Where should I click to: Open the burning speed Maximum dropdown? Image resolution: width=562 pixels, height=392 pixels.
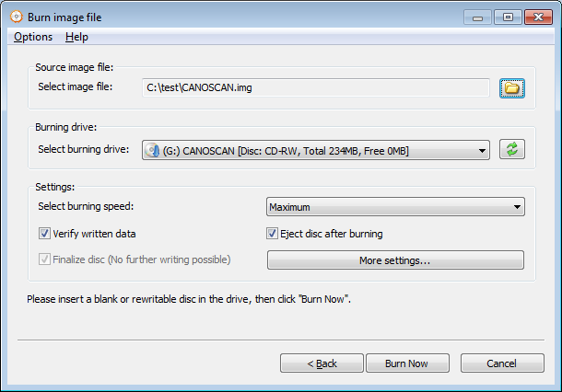click(395, 206)
